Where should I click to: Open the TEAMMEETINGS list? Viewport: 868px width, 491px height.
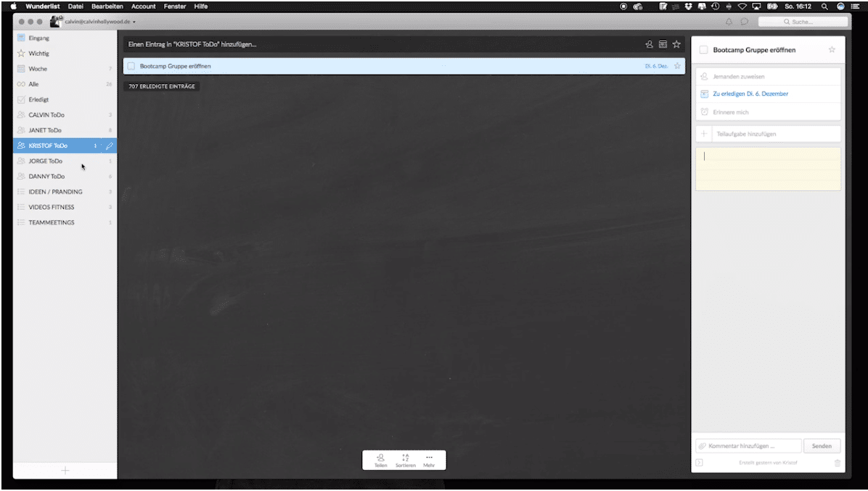[x=65, y=222]
